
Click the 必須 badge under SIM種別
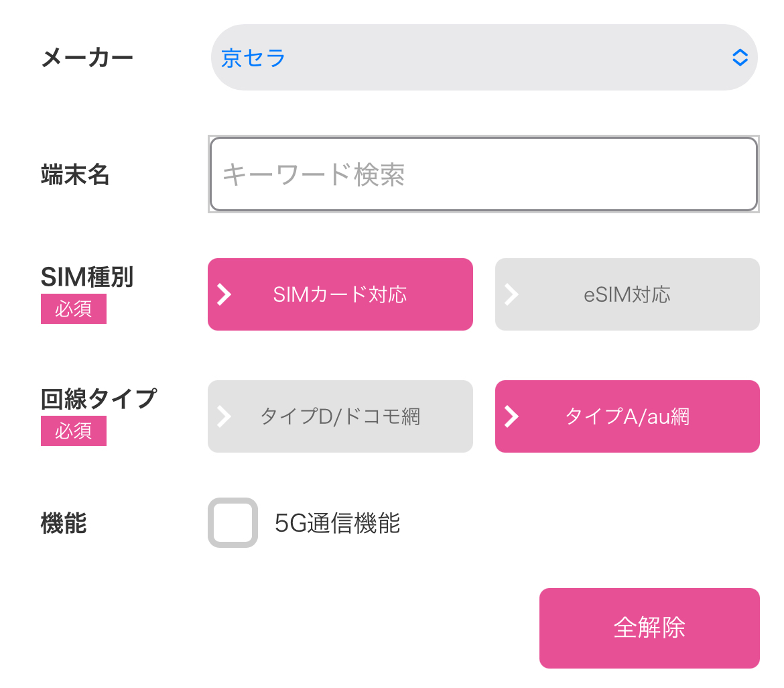tap(73, 309)
